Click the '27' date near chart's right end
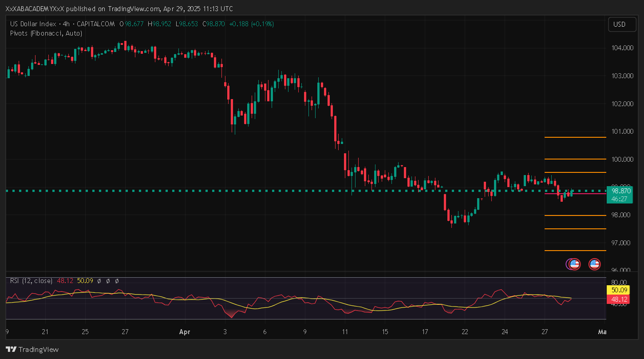The width and height of the screenshot is (644, 359). click(x=545, y=332)
